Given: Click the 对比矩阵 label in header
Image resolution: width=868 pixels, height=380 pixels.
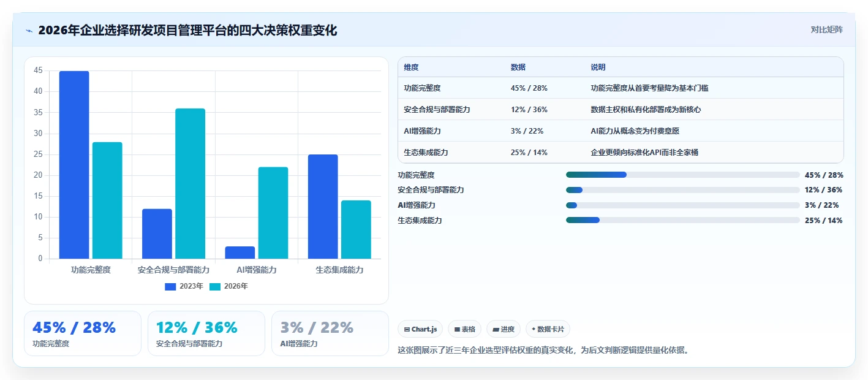Looking at the screenshot, I should click(826, 29).
